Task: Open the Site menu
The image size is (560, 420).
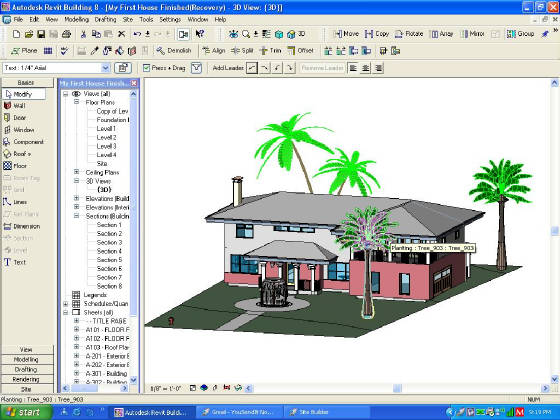Action: click(128, 19)
